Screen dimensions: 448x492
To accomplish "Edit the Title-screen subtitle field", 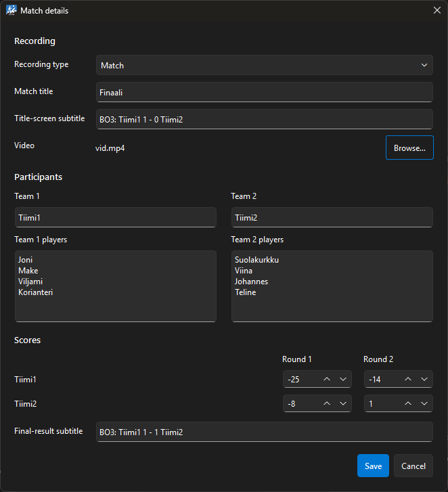I will tap(265, 119).
